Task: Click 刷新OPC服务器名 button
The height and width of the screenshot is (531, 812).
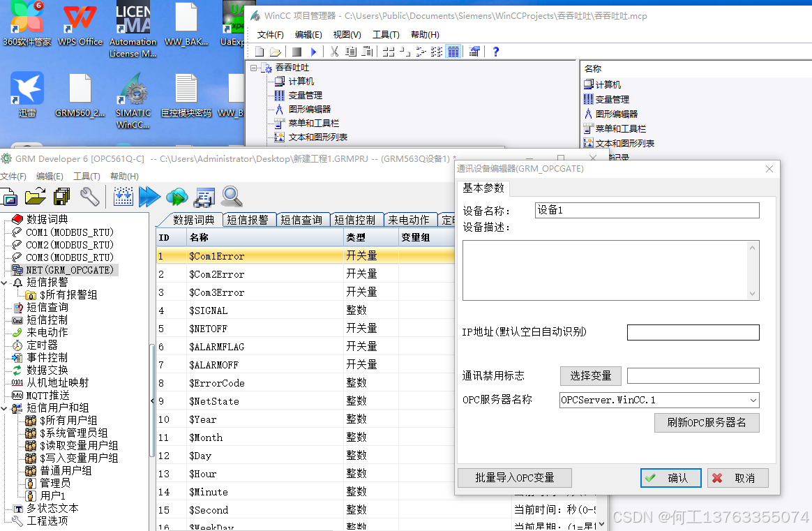Action: [707, 423]
